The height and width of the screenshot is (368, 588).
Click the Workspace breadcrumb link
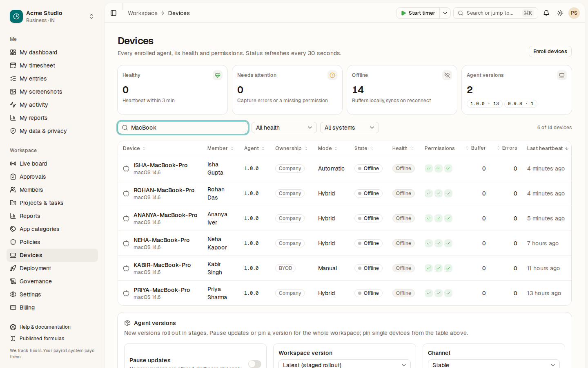coord(143,13)
